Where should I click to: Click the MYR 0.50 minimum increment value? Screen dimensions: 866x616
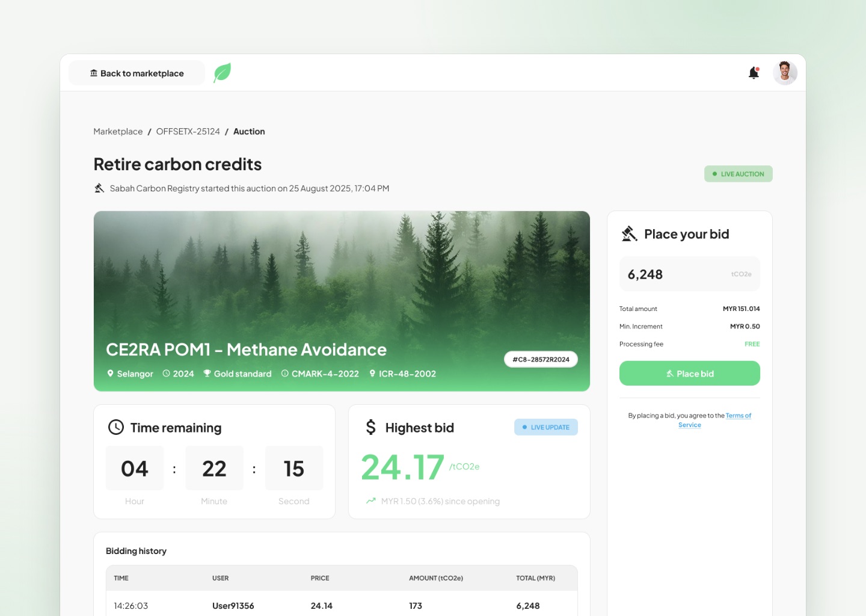coord(745,327)
